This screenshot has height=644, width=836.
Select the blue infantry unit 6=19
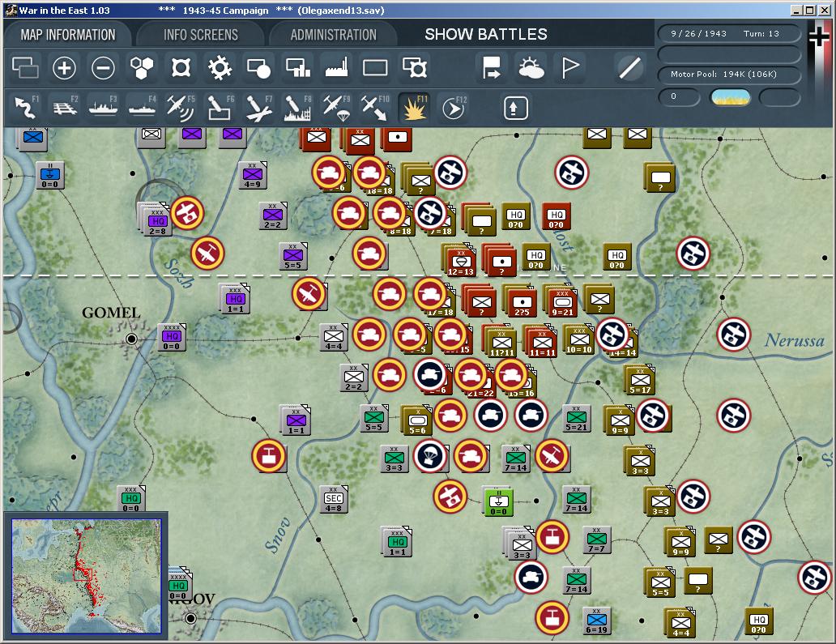pyautogui.click(x=596, y=621)
